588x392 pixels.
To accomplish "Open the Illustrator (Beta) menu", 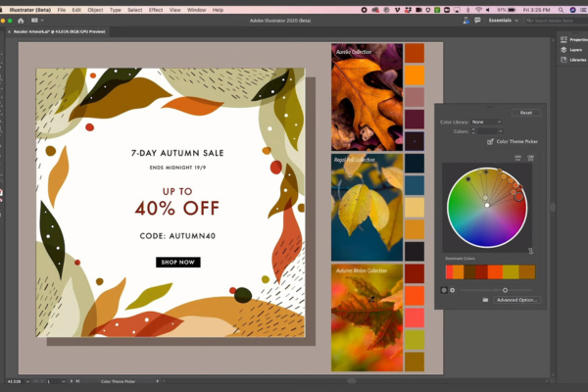I will (30, 10).
